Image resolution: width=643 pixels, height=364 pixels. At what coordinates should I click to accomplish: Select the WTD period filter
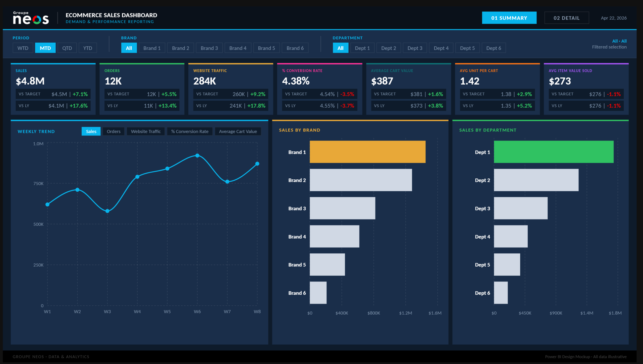point(23,48)
